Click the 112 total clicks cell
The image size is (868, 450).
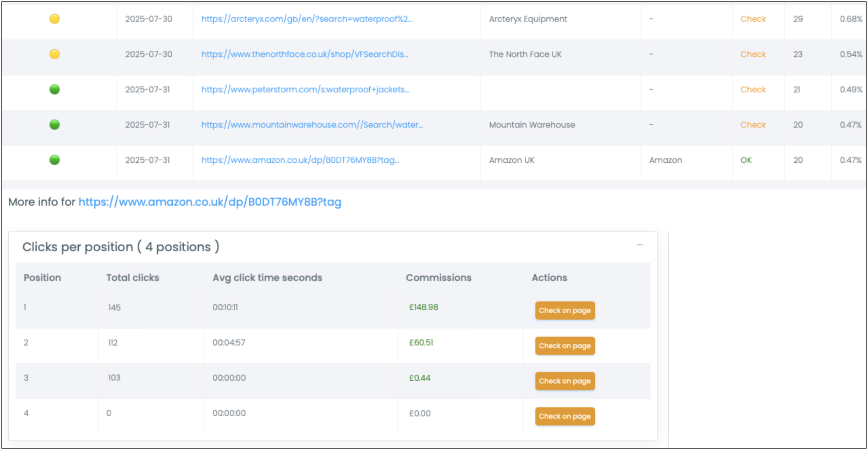pyautogui.click(x=113, y=343)
